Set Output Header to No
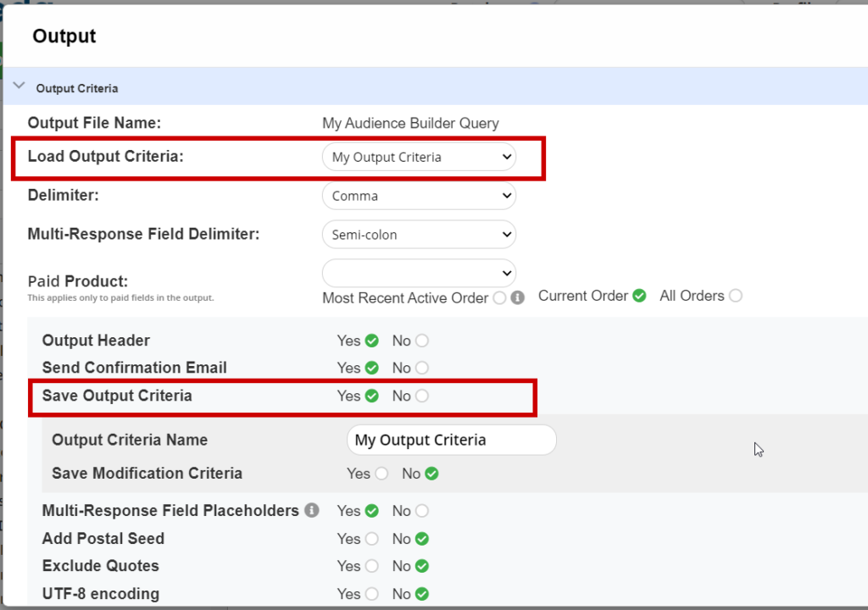The width and height of the screenshot is (868, 610). [x=422, y=341]
